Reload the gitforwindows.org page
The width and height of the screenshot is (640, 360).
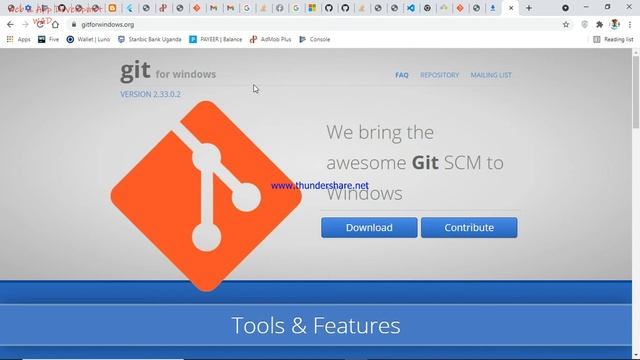[40, 24]
